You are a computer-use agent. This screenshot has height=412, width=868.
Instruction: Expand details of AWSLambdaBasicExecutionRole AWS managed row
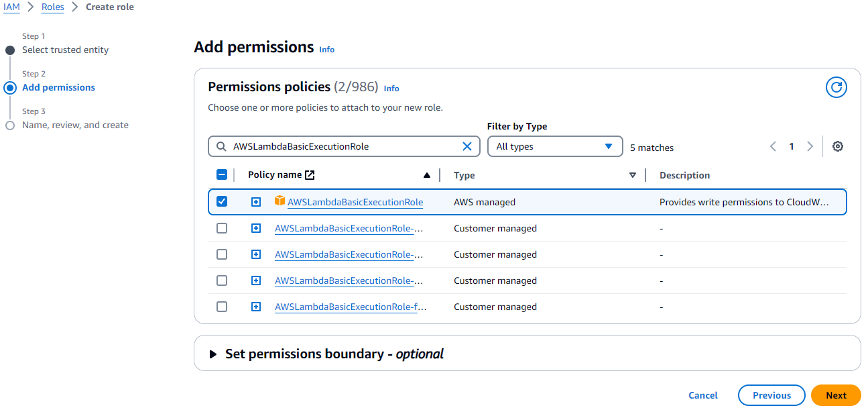(x=256, y=202)
